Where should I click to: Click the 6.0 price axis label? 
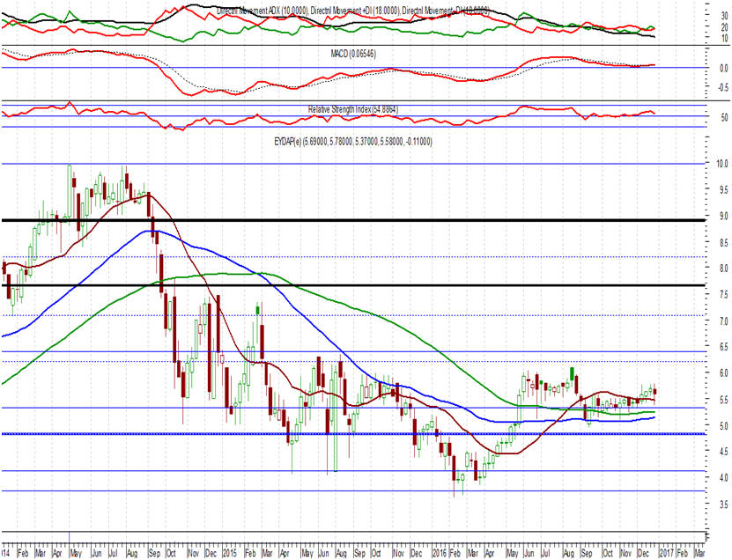point(723,373)
